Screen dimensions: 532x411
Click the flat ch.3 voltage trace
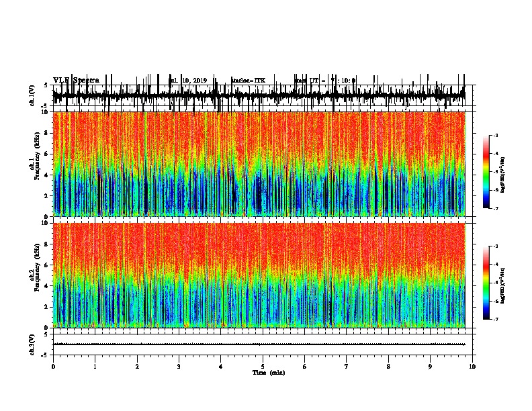(259, 345)
